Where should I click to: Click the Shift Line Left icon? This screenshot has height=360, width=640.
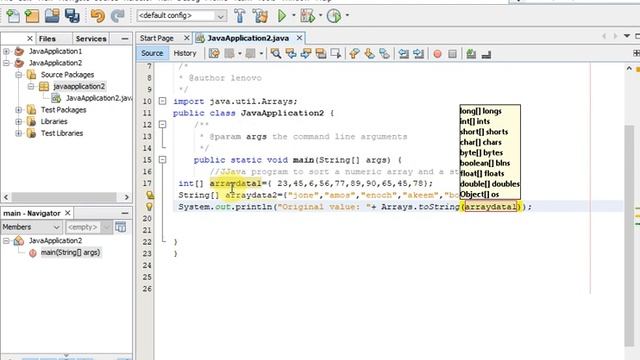coord(404,53)
